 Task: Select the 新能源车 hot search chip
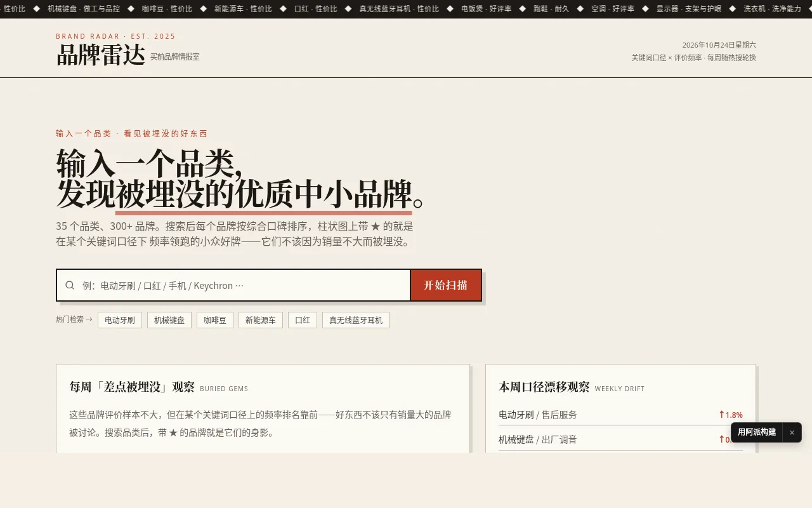click(x=261, y=320)
